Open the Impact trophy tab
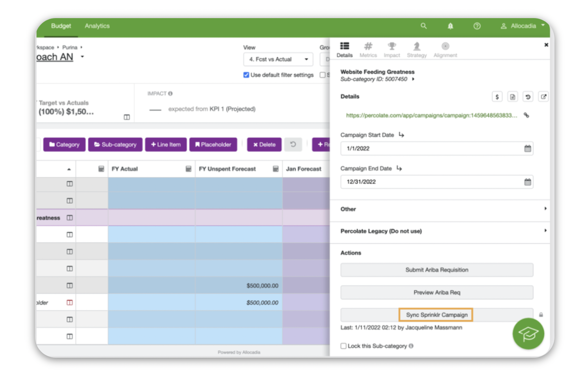The height and width of the screenshot is (379, 588). (x=392, y=50)
